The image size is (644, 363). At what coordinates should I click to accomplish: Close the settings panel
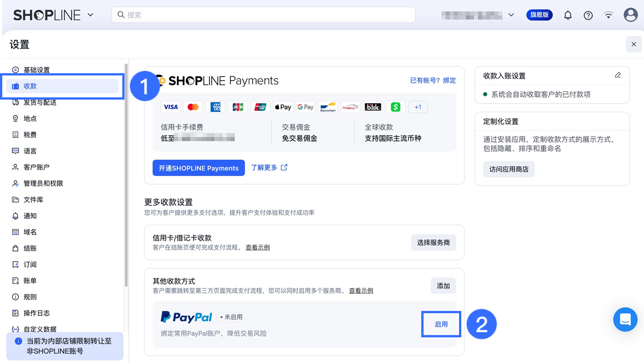(634, 44)
